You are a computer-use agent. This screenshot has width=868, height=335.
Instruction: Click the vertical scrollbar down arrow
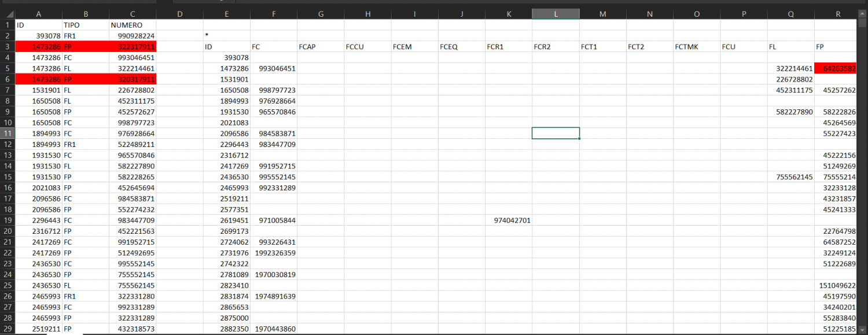click(862, 330)
